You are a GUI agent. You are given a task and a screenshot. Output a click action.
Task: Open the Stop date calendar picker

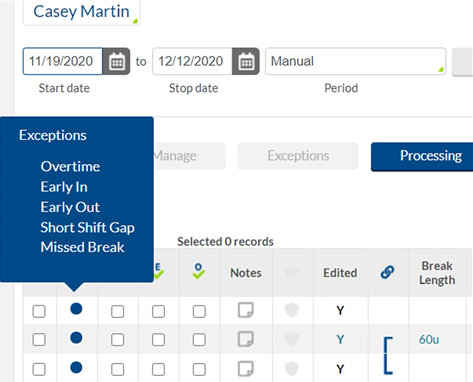(x=246, y=61)
